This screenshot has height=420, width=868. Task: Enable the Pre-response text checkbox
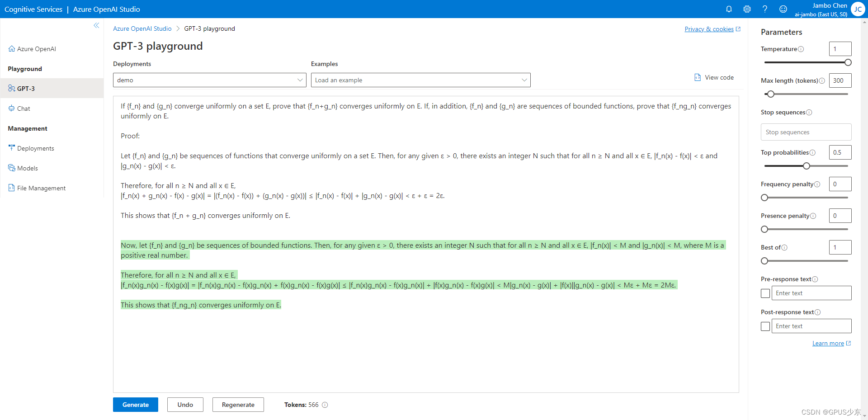click(x=765, y=293)
